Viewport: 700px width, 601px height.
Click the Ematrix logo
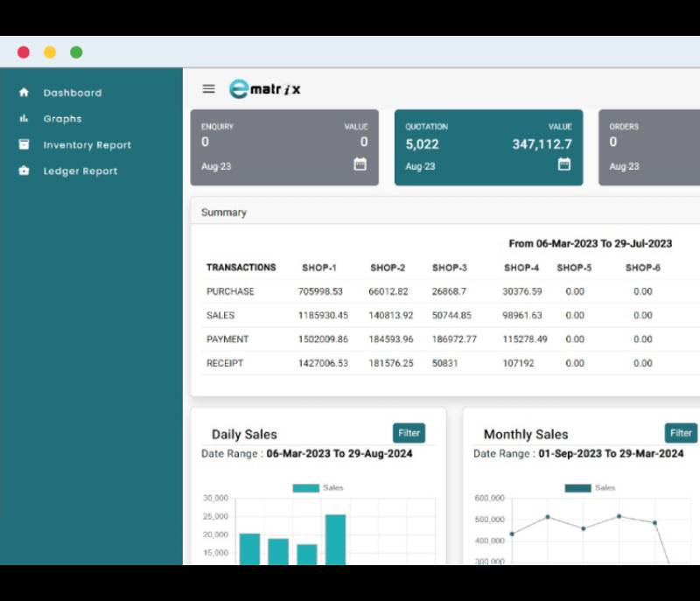(x=264, y=88)
